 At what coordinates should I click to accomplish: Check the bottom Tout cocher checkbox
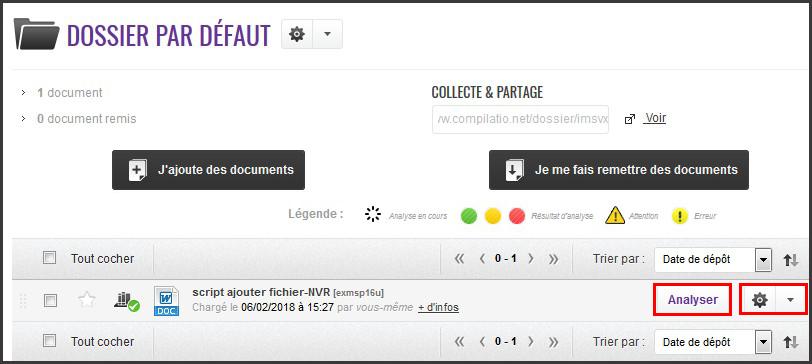pos(50,341)
